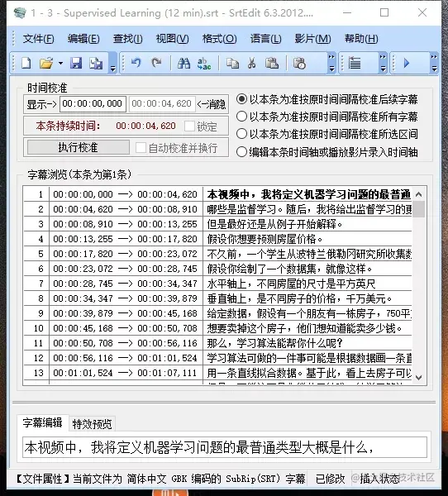
Task: Open a subtitle file with folder icon
Action: (46, 64)
